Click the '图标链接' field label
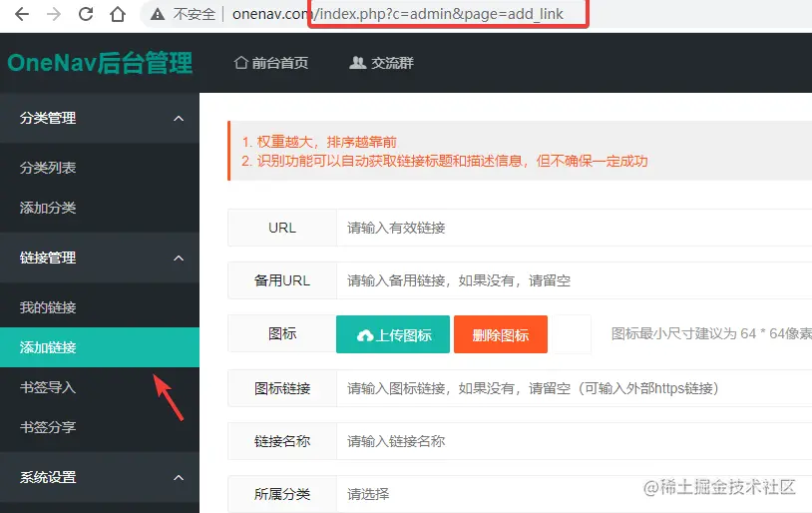812x513 pixels. click(282, 388)
